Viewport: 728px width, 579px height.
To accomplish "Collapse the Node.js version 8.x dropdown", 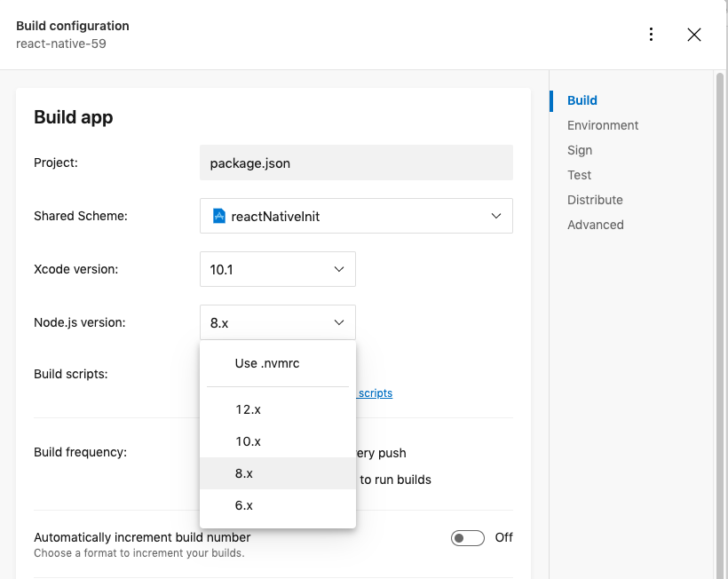I will (x=278, y=322).
